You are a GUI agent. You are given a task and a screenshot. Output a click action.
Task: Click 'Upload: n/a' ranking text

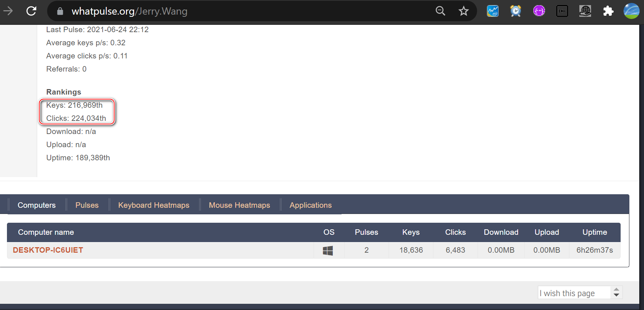click(66, 145)
